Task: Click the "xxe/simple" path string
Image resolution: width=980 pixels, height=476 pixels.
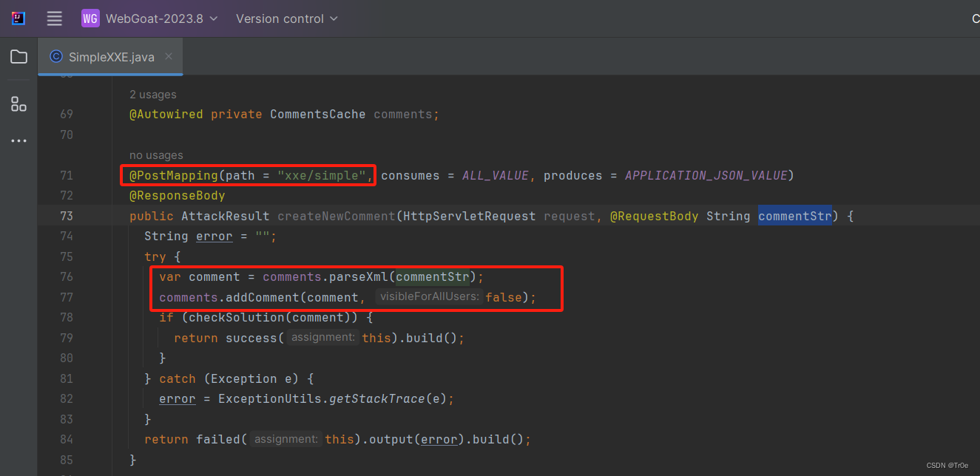Action: 322,176
